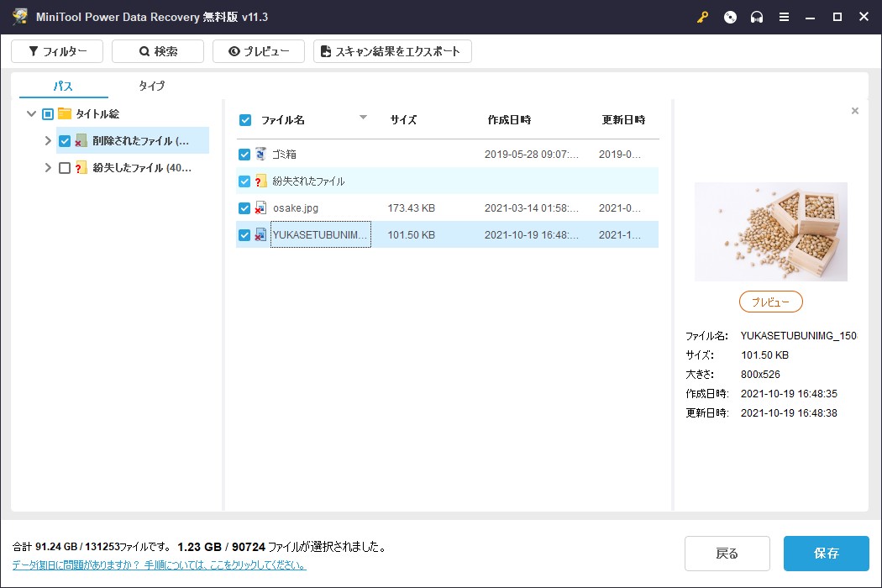
Task: Open the hamburger menu in title bar
Action: (x=784, y=17)
